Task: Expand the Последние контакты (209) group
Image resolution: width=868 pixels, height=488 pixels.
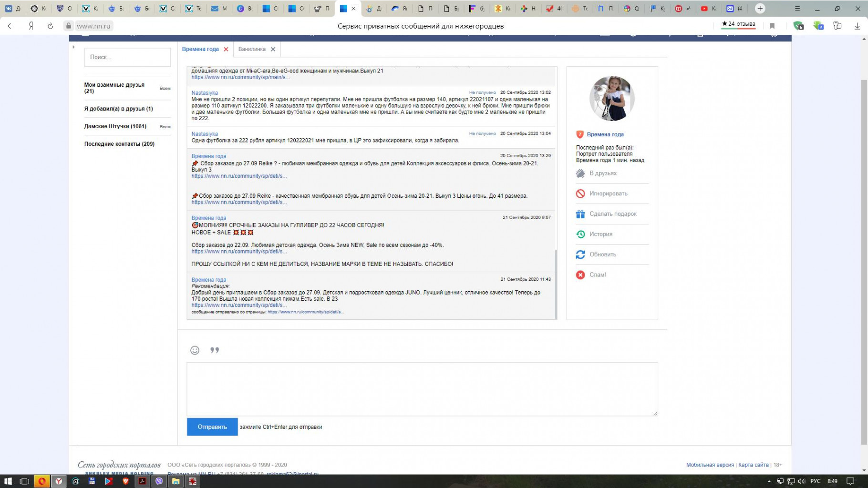Action: pos(120,144)
